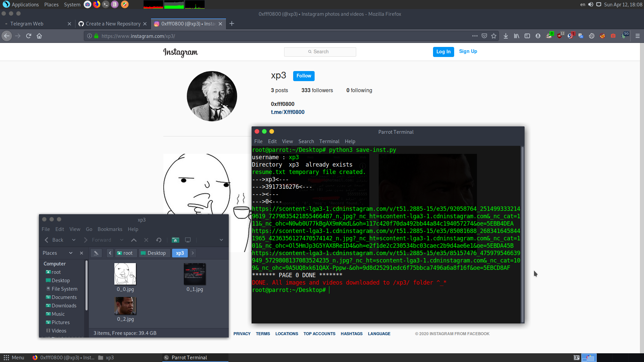Screen dimensions: 644x362
Task: Open page actions three-dot menu in address bar
Action: [x=475, y=36]
